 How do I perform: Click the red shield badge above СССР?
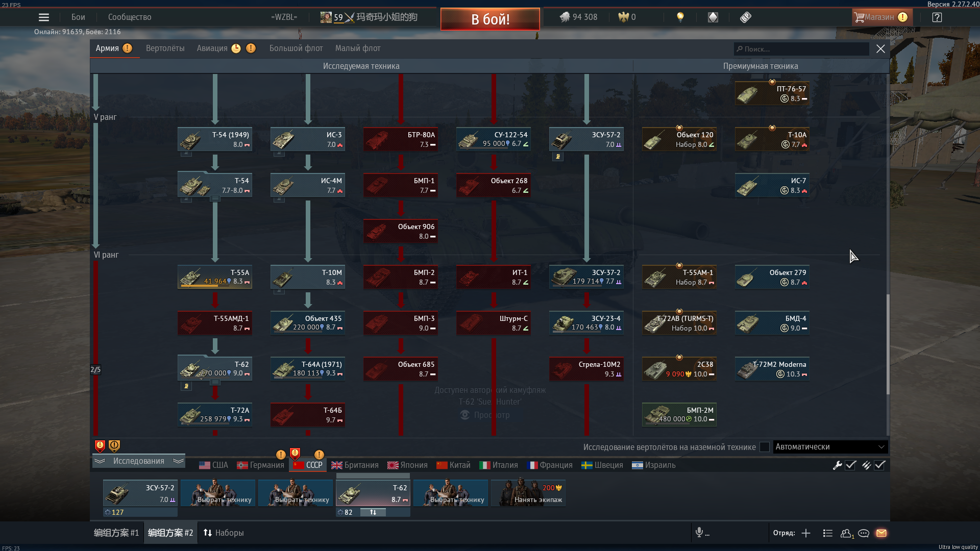pos(295,453)
